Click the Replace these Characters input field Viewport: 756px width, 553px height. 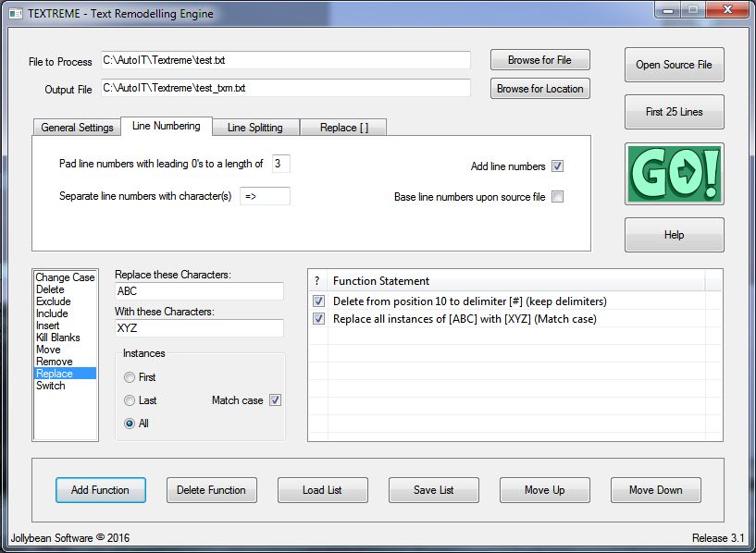[x=199, y=291]
